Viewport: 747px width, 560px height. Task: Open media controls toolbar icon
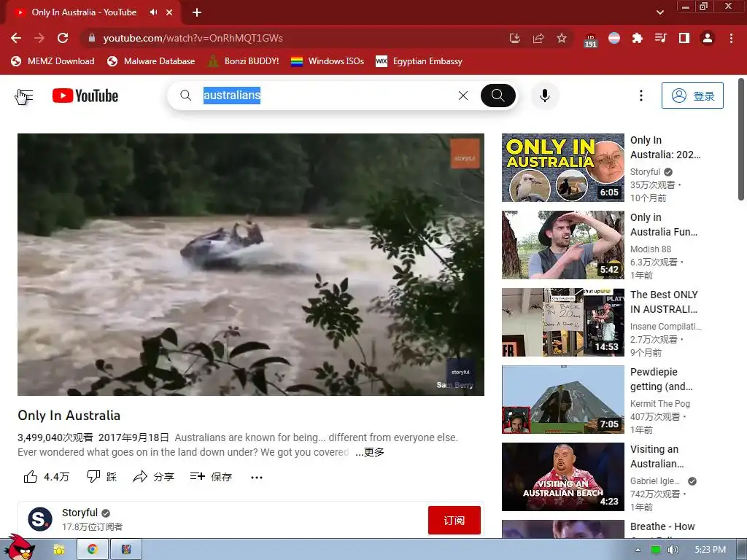click(x=661, y=38)
